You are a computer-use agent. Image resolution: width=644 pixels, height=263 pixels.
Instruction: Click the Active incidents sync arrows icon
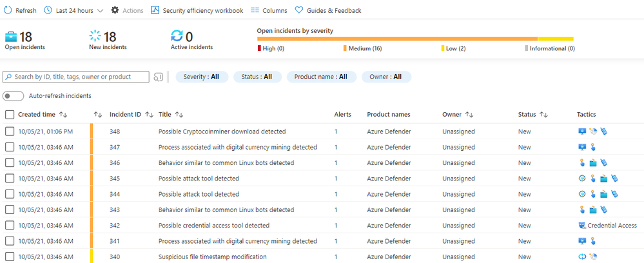(177, 36)
